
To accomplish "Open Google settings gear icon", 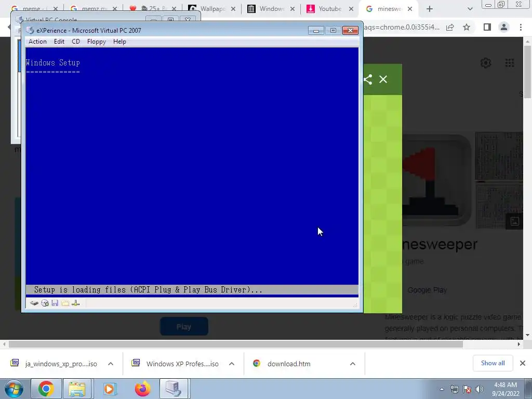I will point(486,63).
